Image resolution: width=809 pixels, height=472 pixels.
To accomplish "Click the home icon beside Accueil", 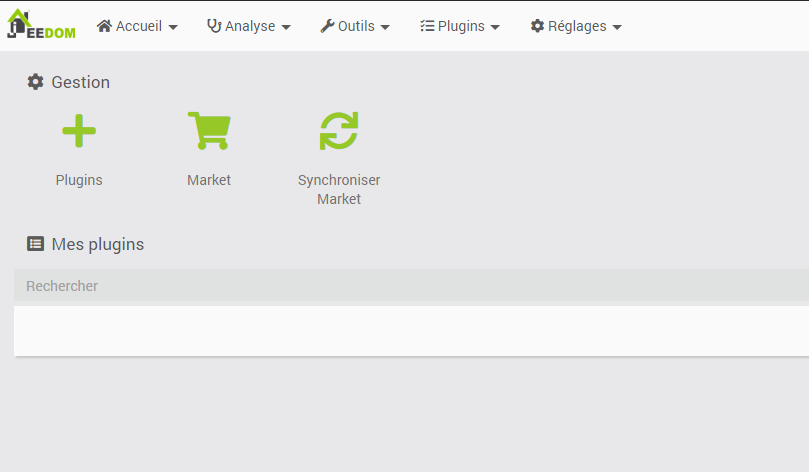I will click(104, 26).
